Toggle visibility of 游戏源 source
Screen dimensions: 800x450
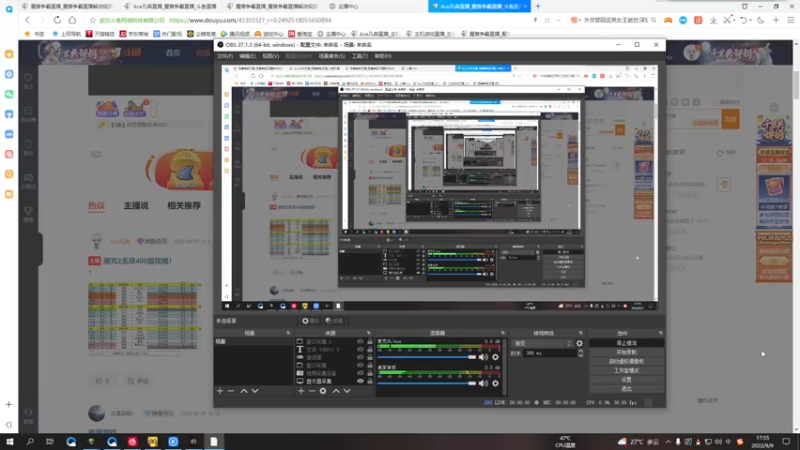360,357
